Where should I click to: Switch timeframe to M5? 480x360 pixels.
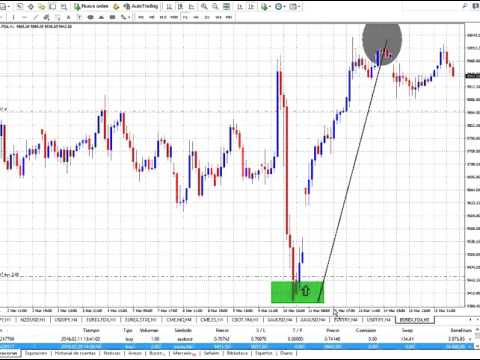[152, 17]
